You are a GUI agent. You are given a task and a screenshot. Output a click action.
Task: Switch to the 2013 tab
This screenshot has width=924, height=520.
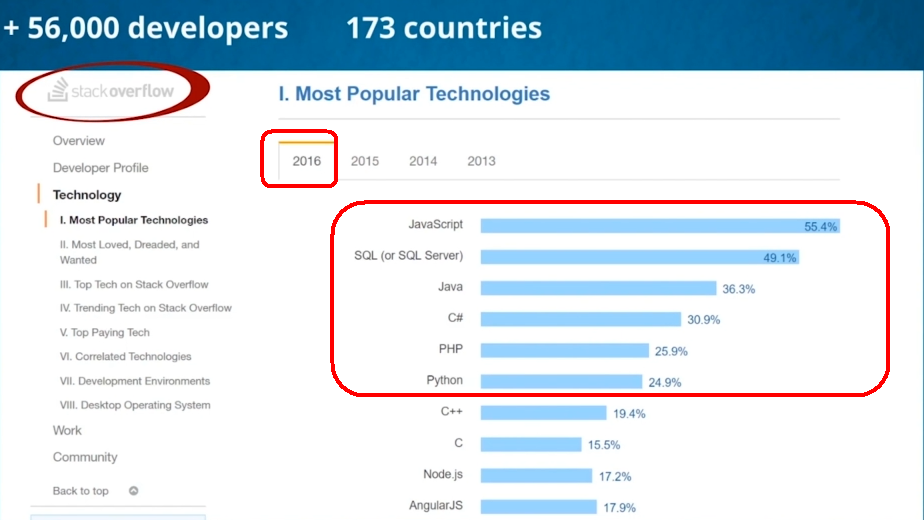[x=481, y=161]
